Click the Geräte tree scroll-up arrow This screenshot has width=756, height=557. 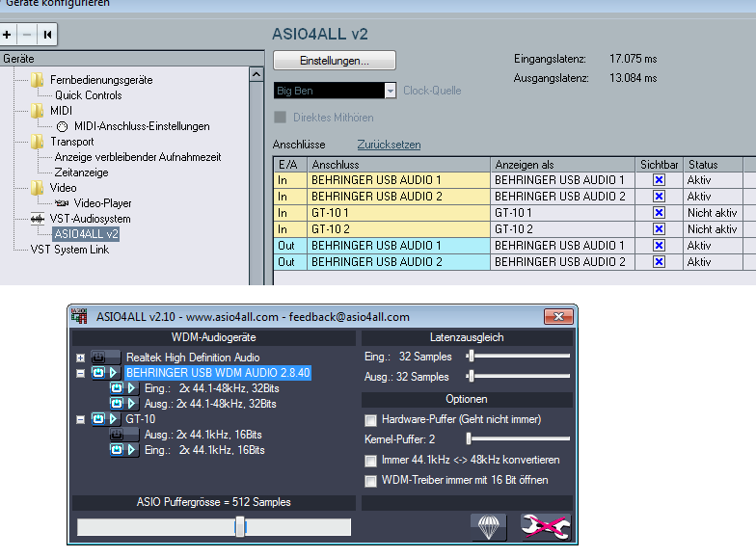click(256, 74)
